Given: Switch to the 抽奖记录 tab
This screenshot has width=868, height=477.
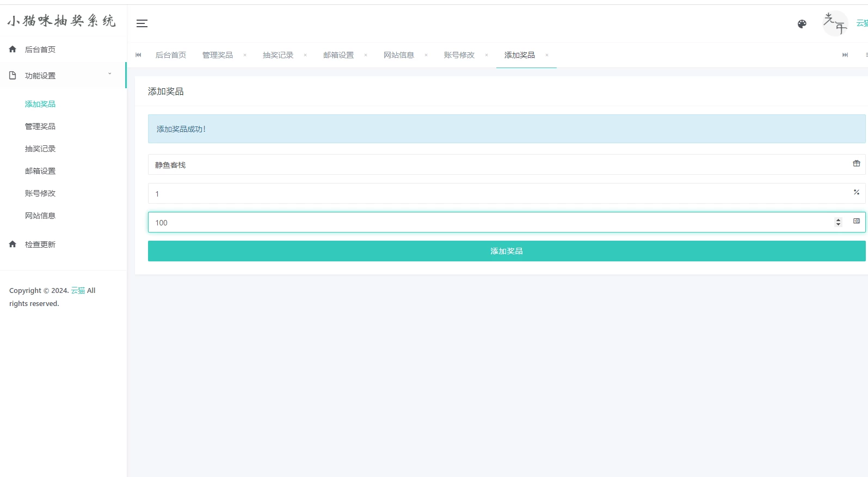Looking at the screenshot, I should [x=278, y=55].
